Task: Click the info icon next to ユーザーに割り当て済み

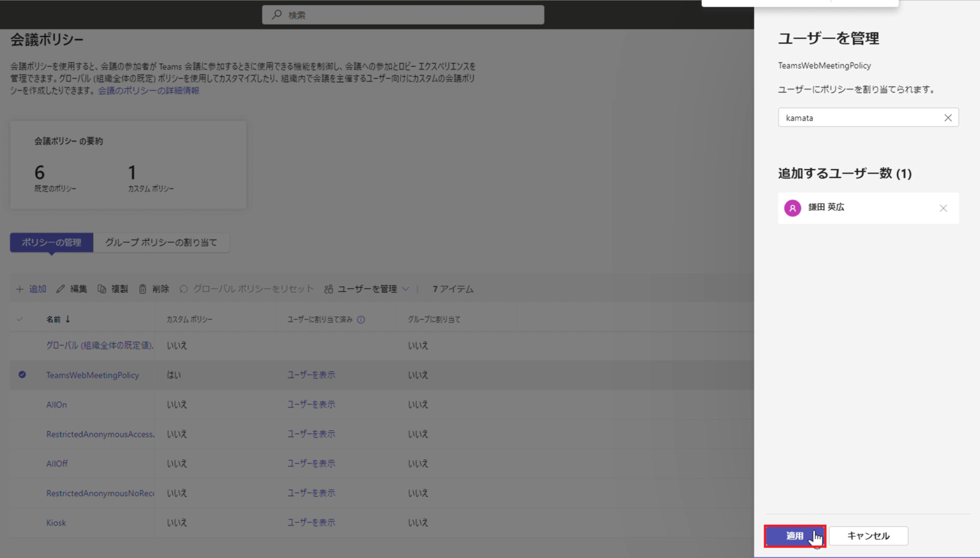Action: point(362,319)
